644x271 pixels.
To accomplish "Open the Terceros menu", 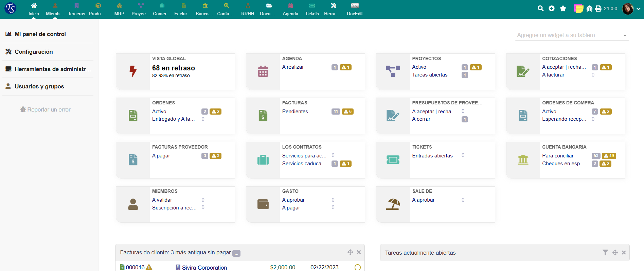I will (76, 9).
